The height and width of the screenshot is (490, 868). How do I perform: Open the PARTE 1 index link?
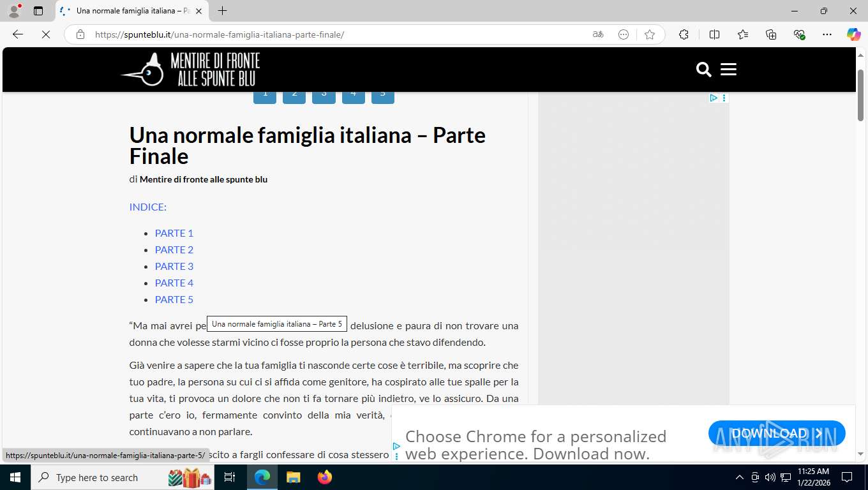174,233
